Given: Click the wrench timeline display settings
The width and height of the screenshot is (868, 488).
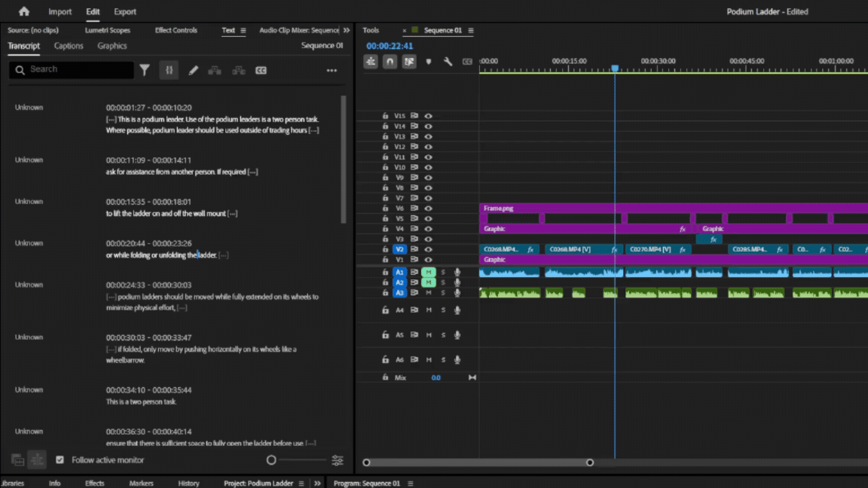Looking at the screenshot, I should 448,62.
